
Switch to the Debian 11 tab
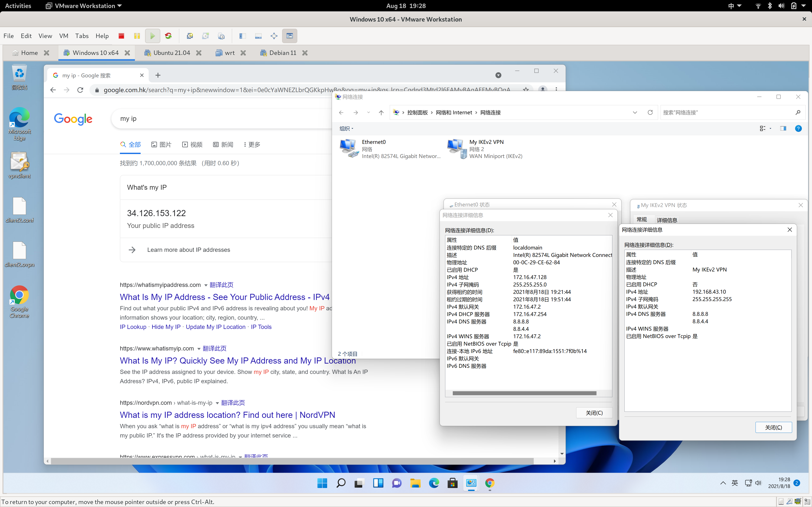pos(282,53)
